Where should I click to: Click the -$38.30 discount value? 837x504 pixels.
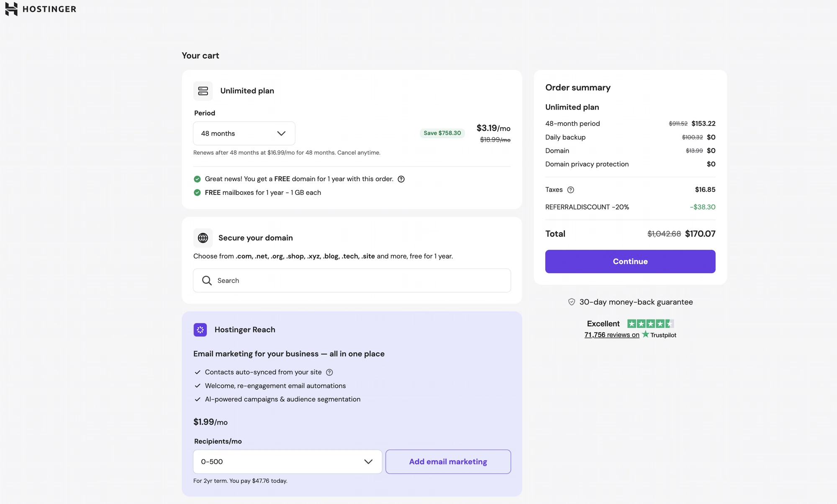[x=703, y=207]
